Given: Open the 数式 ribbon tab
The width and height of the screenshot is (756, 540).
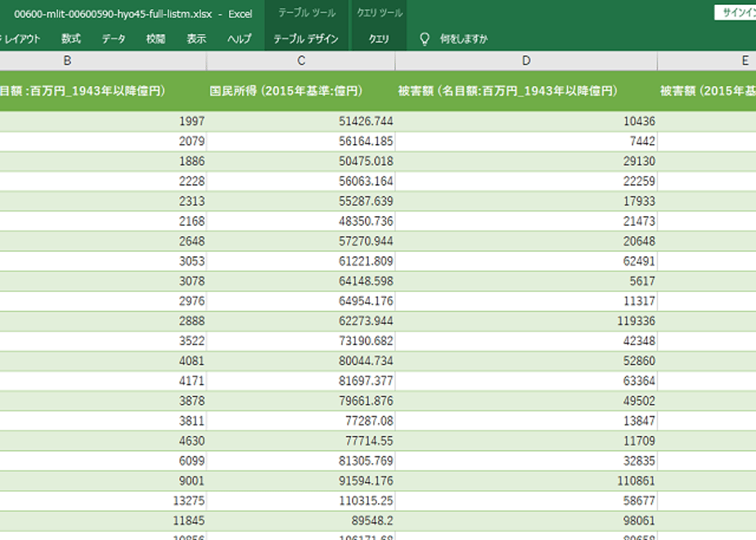Looking at the screenshot, I should 71,39.
